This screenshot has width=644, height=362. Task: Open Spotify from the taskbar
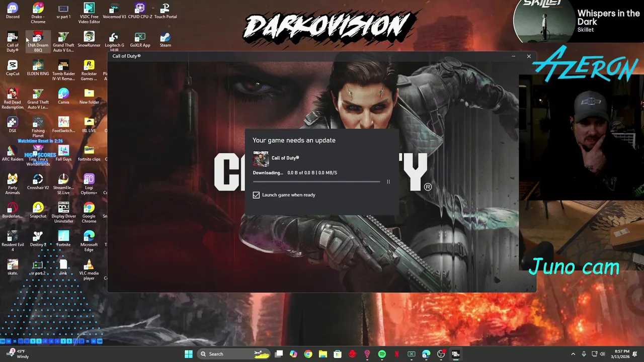pos(382,354)
